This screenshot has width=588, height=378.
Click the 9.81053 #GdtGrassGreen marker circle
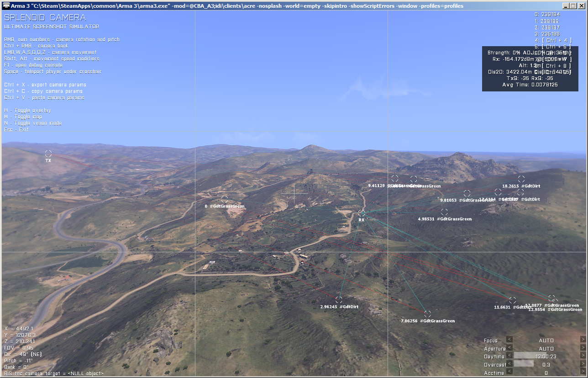[x=467, y=193]
